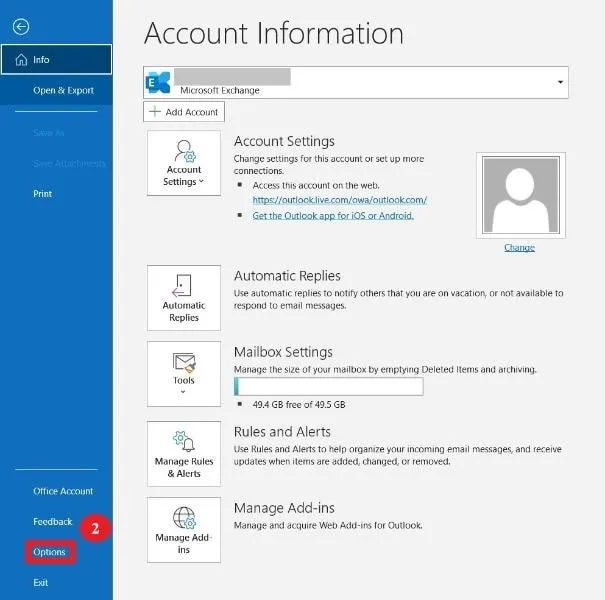Select Print in the sidebar
The image size is (605, 600).
(x=43, y=193)
